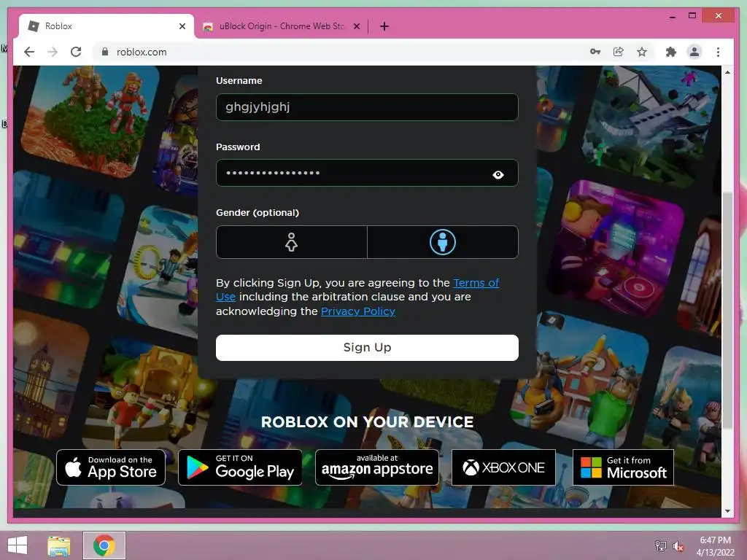Open the Privacy Policy link
Screen dimensions: 747x560
[x=357, y=311]
